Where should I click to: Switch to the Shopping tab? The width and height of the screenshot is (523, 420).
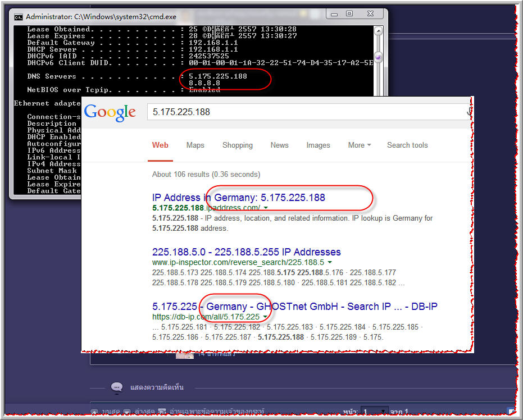click(x=238, y=145)
